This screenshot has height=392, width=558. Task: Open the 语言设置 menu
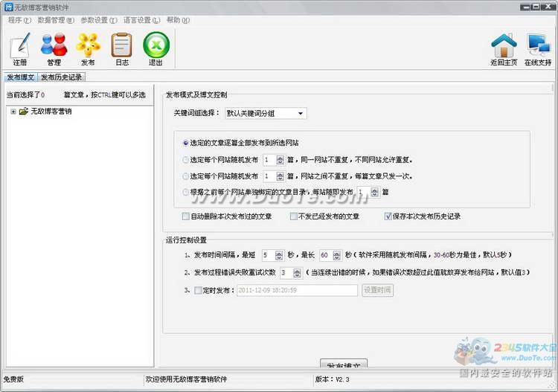coord(141,20)
